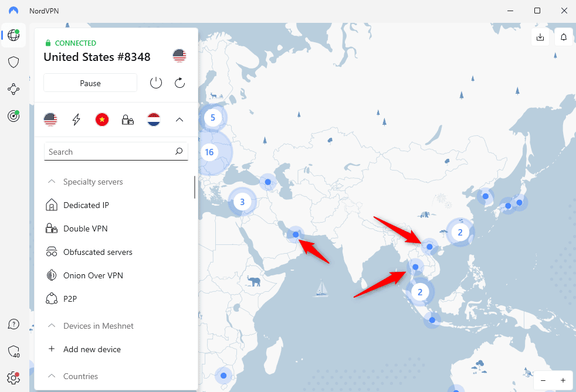This screenshot has width=576, height=392.
Task: Click the power disconnect icon
Action: [156, 83]
